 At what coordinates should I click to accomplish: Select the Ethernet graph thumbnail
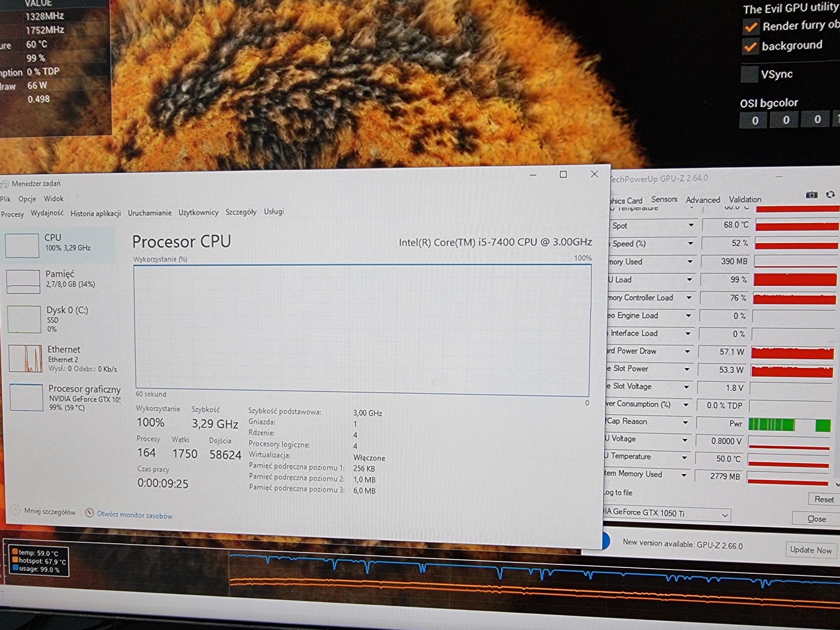pyautogui.click(x=25, y=358)
